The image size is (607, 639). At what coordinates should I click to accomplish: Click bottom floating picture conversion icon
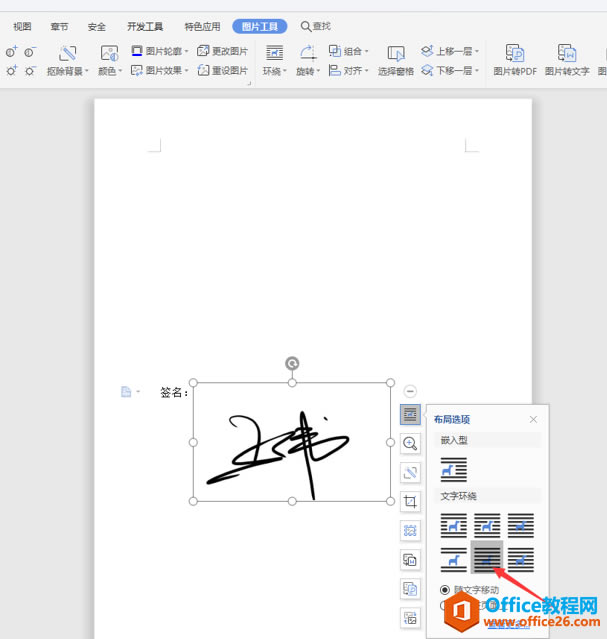[410, 618]
